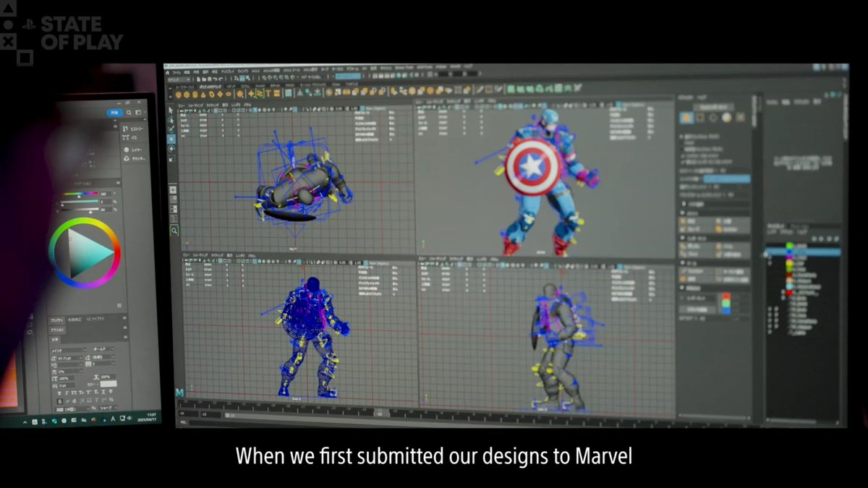
Task: Create a polygon cylinder from the shelf
Action: (195, 94)
